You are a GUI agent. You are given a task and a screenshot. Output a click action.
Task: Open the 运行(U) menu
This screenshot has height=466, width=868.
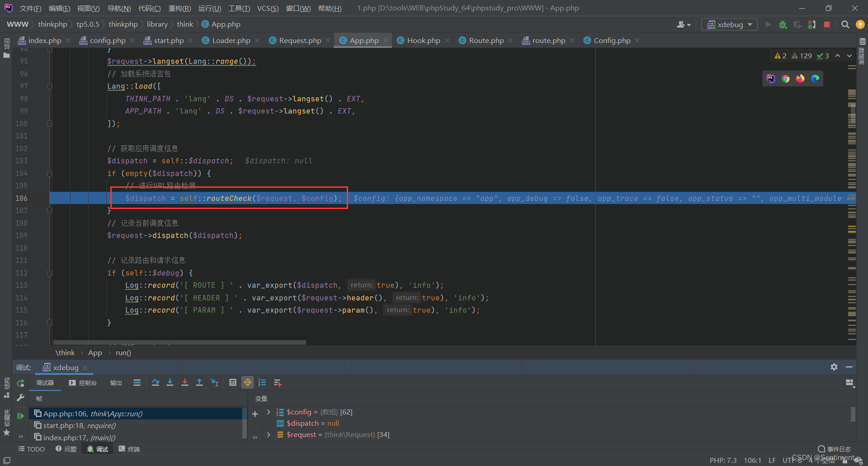(x=210, y=8)
